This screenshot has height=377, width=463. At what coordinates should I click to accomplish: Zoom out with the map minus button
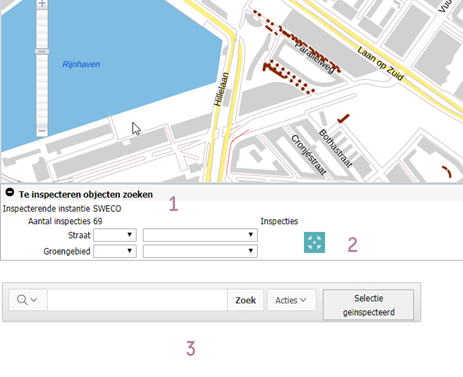(x=42, y=131)
